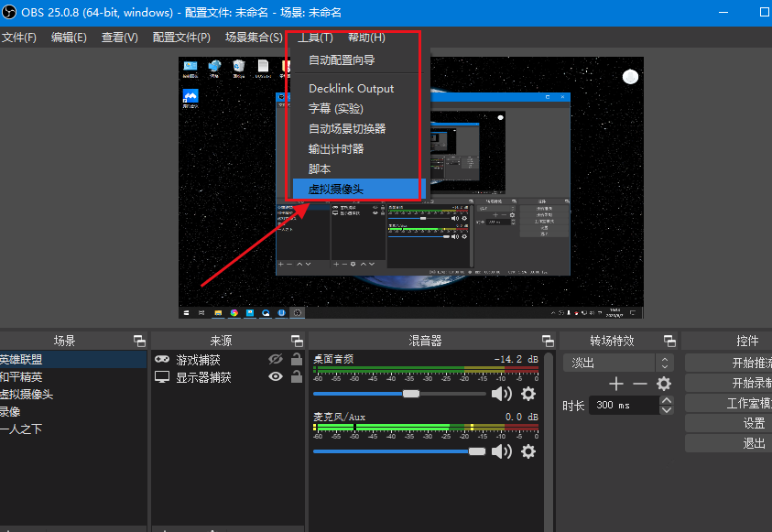Open 桌面音频 gear settings
The image size is (772, 532).
[528, 394]
